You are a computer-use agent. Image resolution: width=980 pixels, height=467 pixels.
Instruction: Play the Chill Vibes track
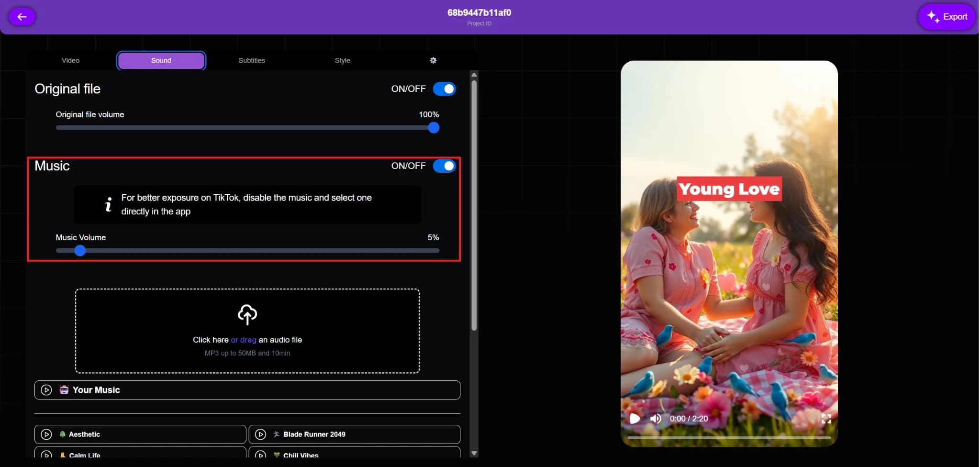coord(260,455)
